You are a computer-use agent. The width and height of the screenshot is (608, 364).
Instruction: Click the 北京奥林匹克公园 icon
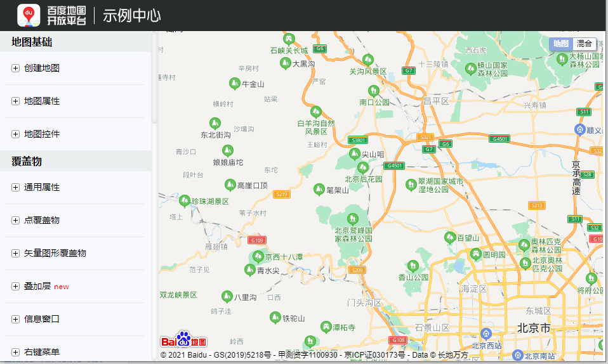(x=525, y=264)
